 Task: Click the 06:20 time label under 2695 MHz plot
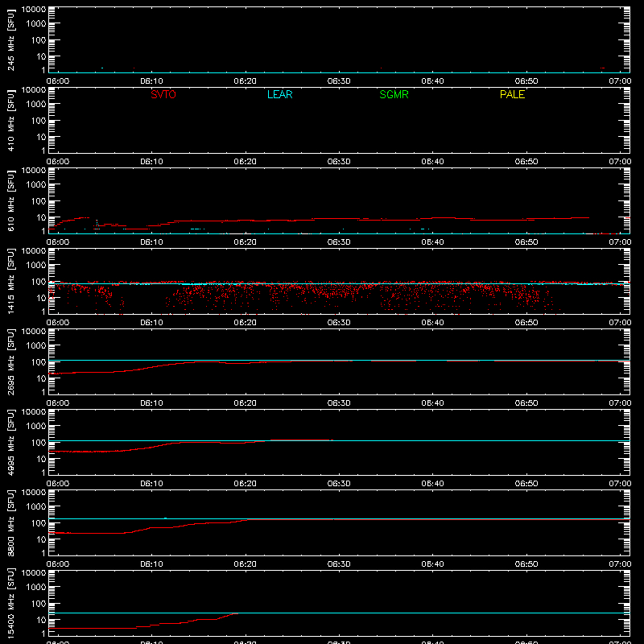click(x=246, y=403)
